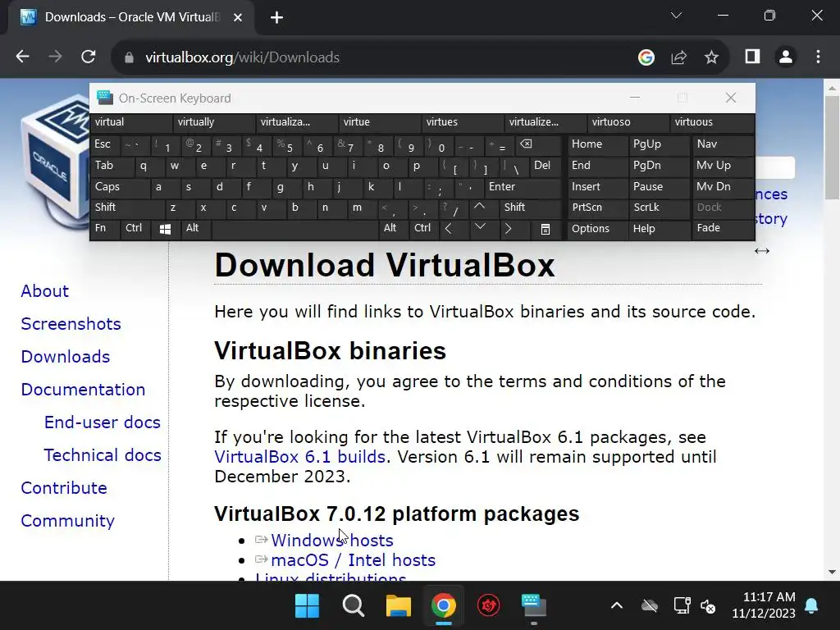Reload the VirtualBox downloads page

[x=89, y=57]
